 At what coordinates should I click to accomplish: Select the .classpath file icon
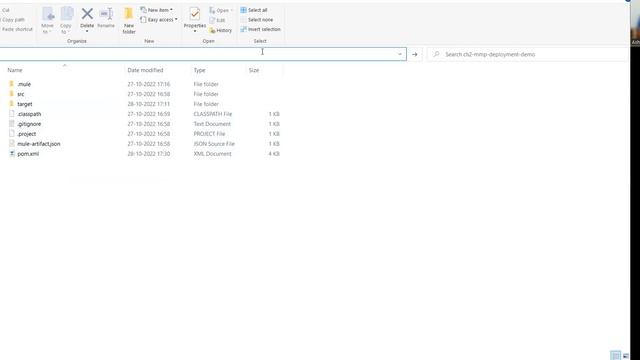point(11,114)
